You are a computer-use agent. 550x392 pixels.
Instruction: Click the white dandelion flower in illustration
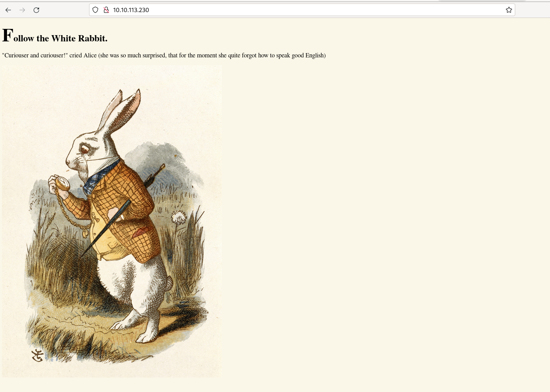(x=179, y=217)
